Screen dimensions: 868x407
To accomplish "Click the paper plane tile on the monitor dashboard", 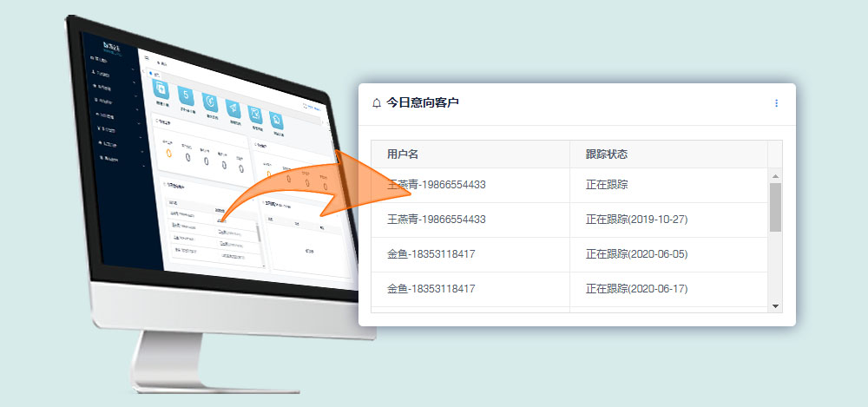I will tap(233, 108).
